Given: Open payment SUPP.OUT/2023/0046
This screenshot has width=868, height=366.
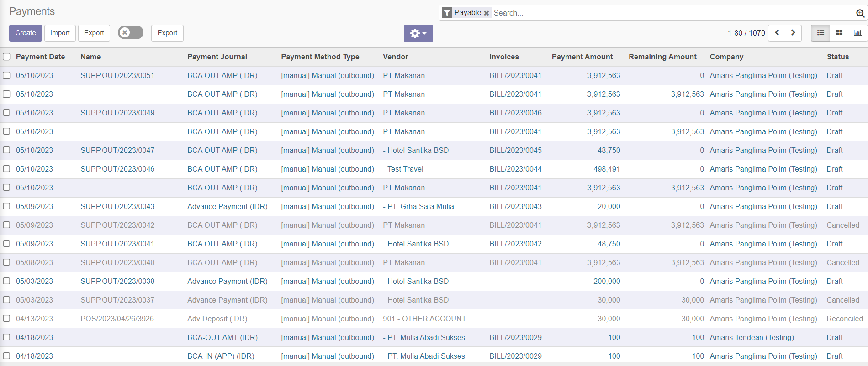Looking at the screenshot, I should [117, 169].
